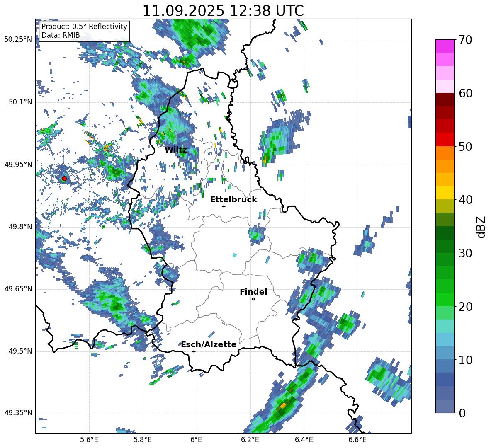Click the dBZ colorbar axis label
Screen dimensions: 491x448
pyautogui.click(x=480, y=227)
